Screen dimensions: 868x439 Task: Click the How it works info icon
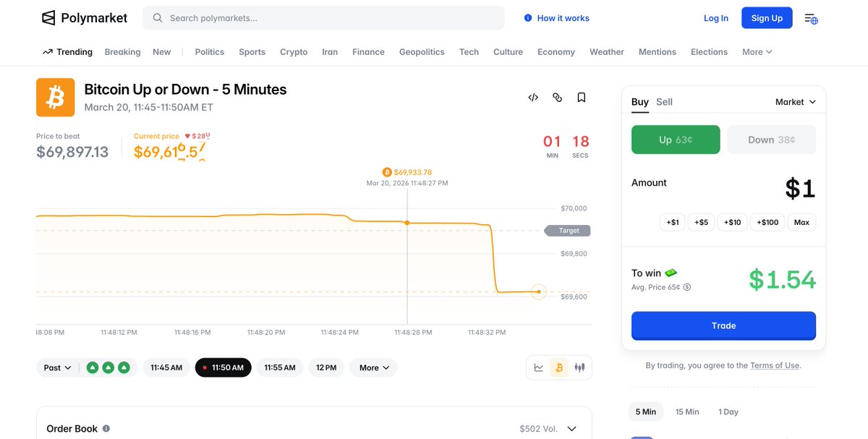[x=528, y=18]
